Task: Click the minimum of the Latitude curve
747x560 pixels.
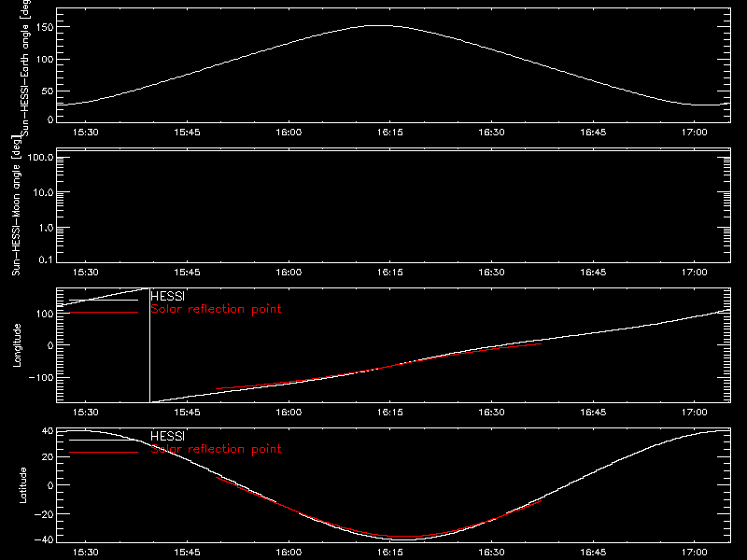Action: [402, 539]
